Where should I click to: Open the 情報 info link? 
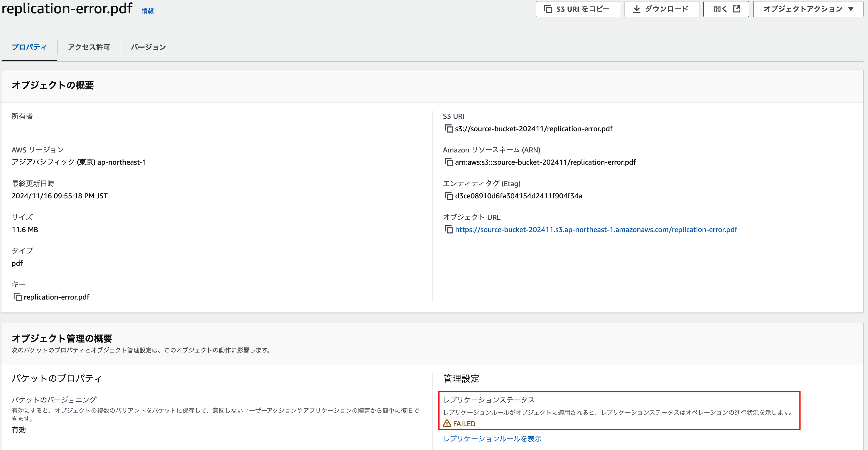pyautogui.click(x=148, y=11)
